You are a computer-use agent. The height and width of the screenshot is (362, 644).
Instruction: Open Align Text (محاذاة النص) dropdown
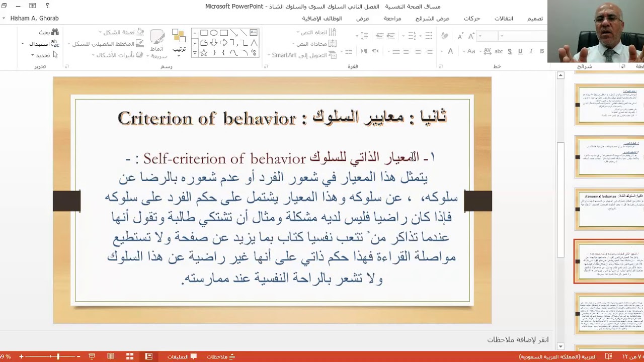315,44
